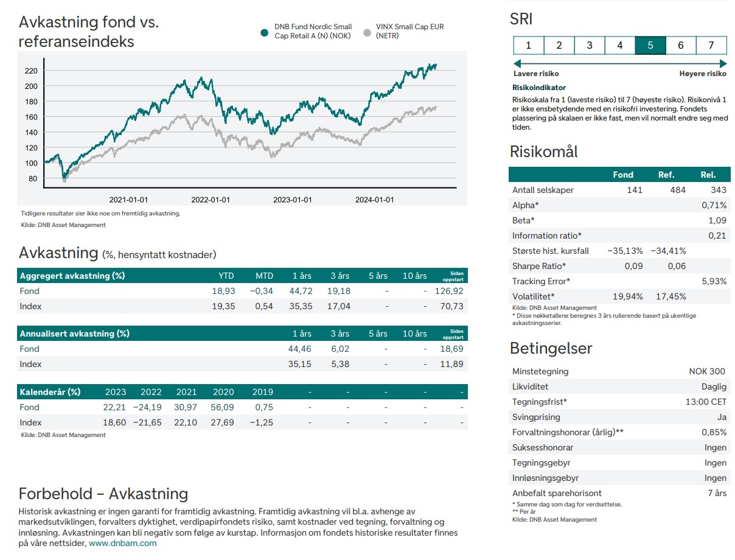The height and width of the screenshot is (560, 735).
Task: Click the www.dnbam.com link
Action: [123, 543]
